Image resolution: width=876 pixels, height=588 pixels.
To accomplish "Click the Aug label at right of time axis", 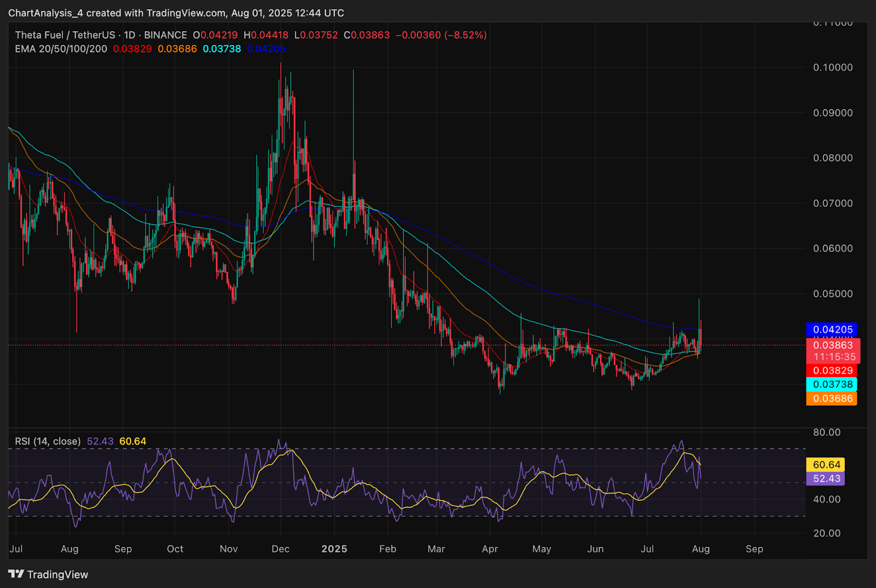I will click(x=701, y=549).
